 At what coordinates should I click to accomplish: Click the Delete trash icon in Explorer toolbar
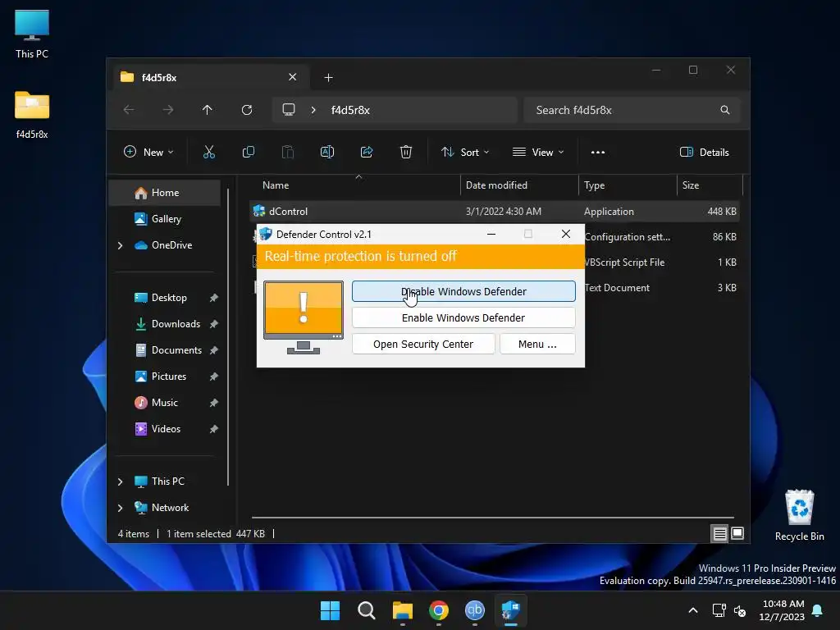(406, 152)
